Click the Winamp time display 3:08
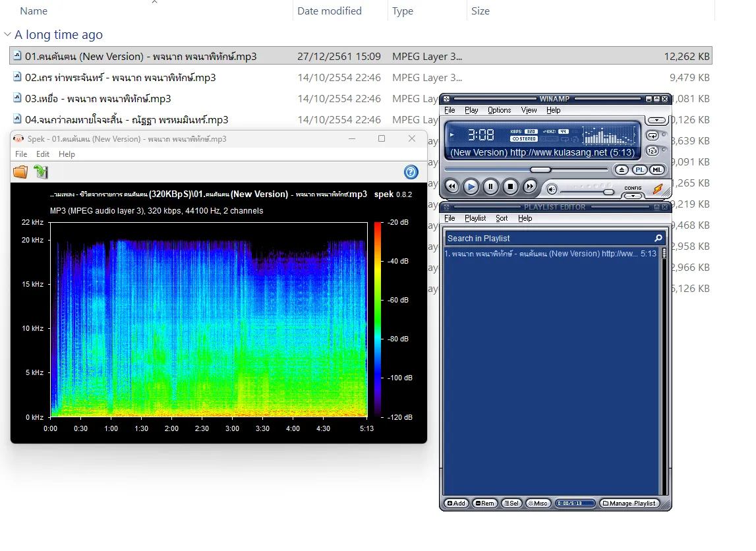756x551 pixels. point(480,135)
